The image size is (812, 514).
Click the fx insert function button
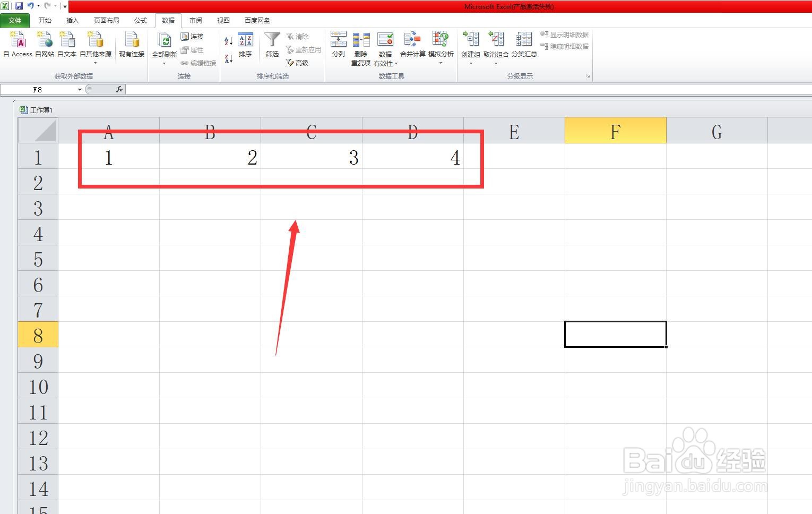[119, 90]
